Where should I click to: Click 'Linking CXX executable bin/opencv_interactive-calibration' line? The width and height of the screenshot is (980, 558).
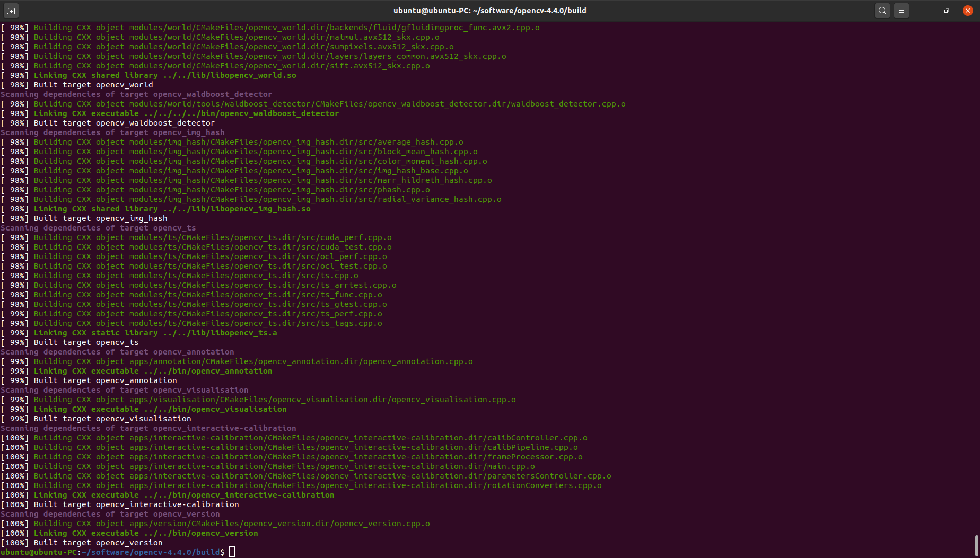pyautogui.click(x=168, y=495)
